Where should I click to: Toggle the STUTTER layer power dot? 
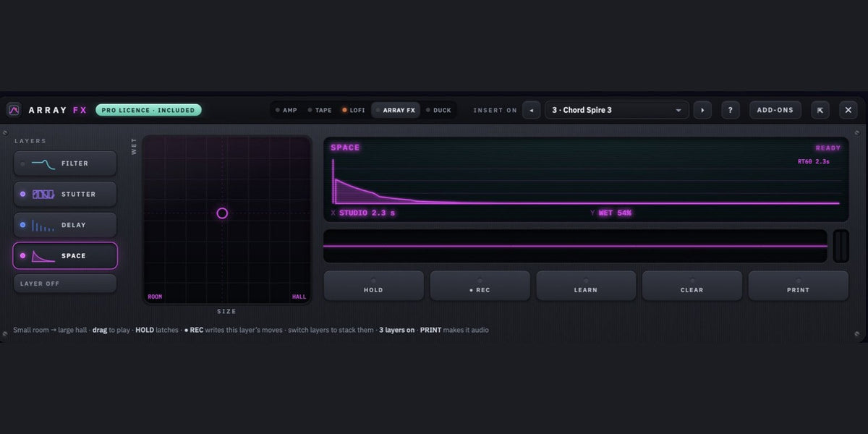coord(22,194)
